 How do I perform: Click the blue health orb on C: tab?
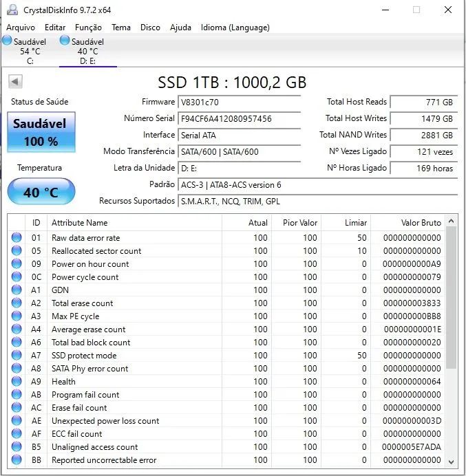7,41
